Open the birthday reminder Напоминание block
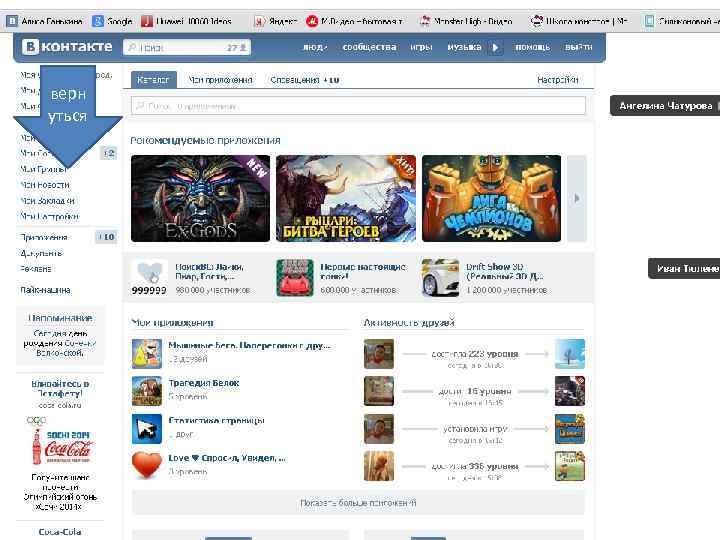720x540 pixels. pos(60,335)
